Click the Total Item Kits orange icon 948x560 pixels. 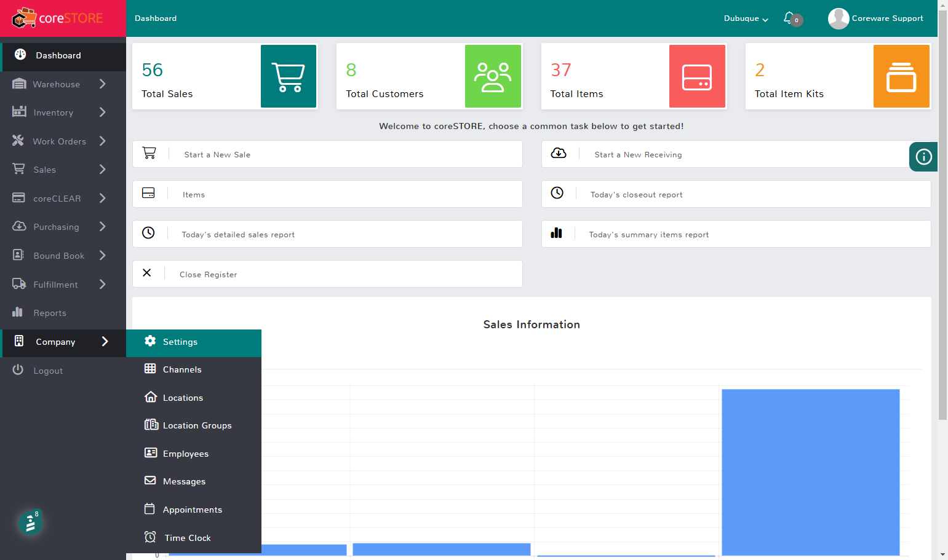(901, 76)
